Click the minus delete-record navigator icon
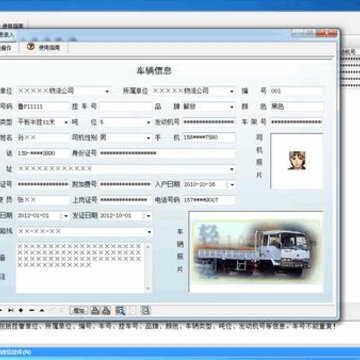Screen dimensions: 360x360 click(x=32, y=310)
